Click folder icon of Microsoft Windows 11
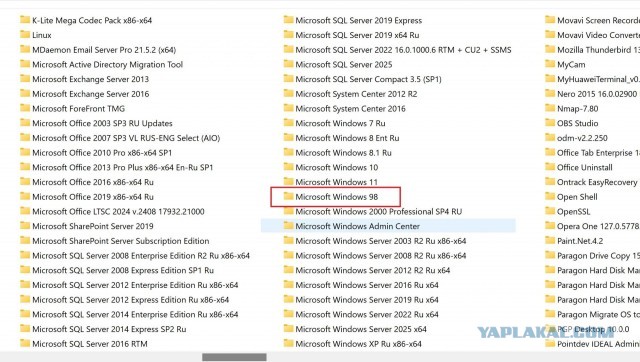The width and height of the screenshot is (640, 362). coord(289,181)
